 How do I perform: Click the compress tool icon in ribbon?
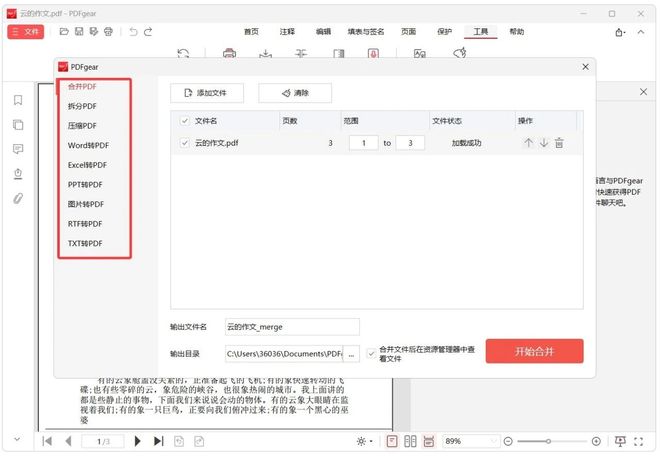pyautogui.click(x=301, y=53)
